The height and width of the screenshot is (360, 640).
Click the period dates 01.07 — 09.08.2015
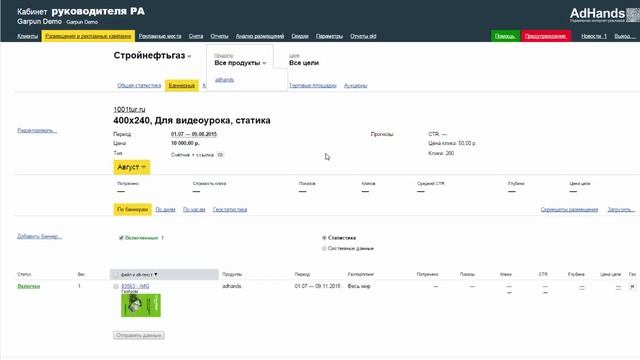coord(194,134)
